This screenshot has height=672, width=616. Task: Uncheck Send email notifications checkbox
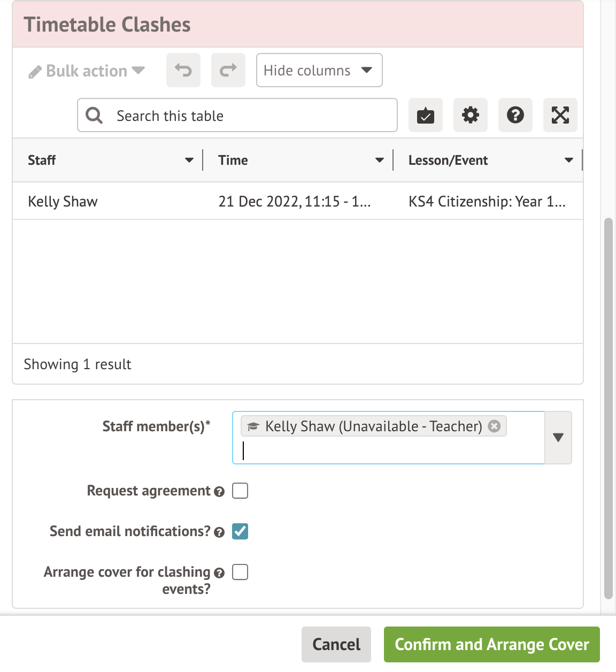240,531
